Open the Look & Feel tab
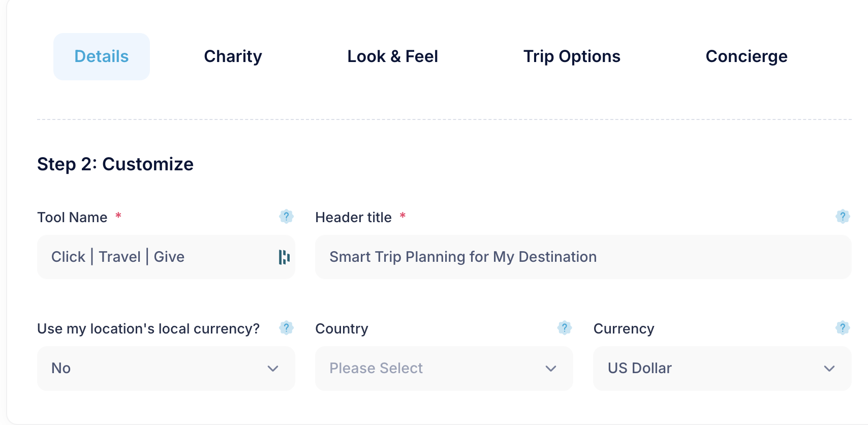Viewport: 868px width, 425px height. [392, 56]
